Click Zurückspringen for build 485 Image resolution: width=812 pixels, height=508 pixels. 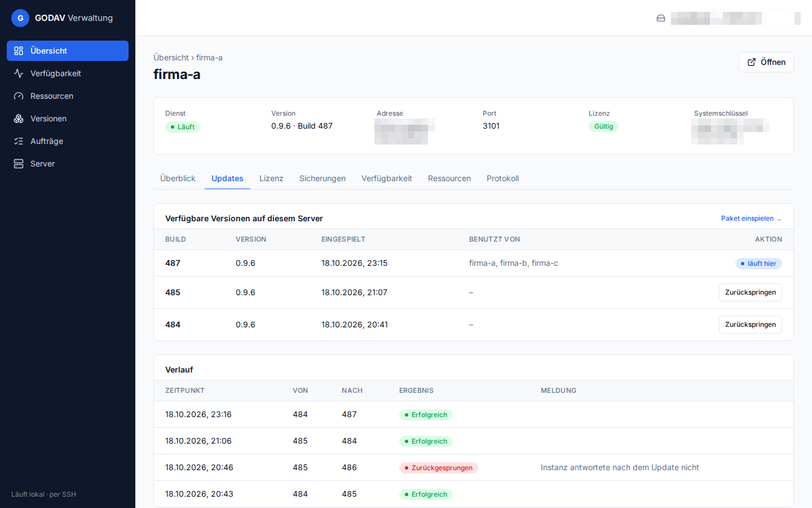tap(750, 292)
